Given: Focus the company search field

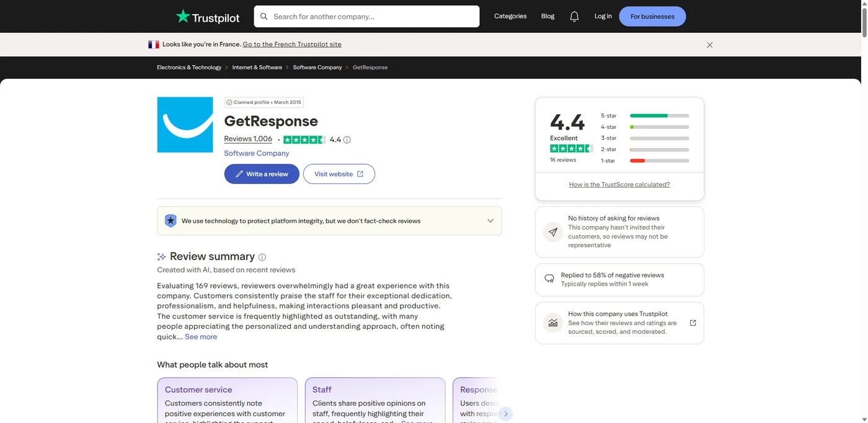Looking at the screenshot, I should point(366,17).
